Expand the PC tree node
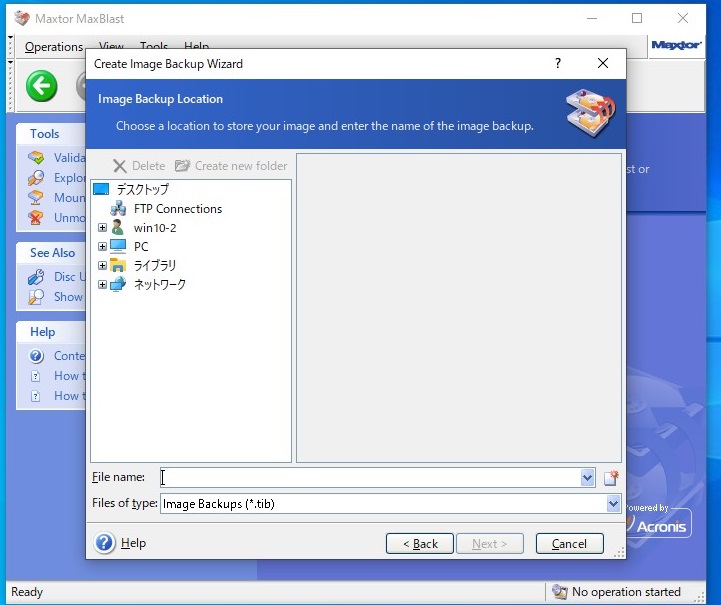This screenshot has width=721, height=605. pyautogui.click(x=103, y=246)
